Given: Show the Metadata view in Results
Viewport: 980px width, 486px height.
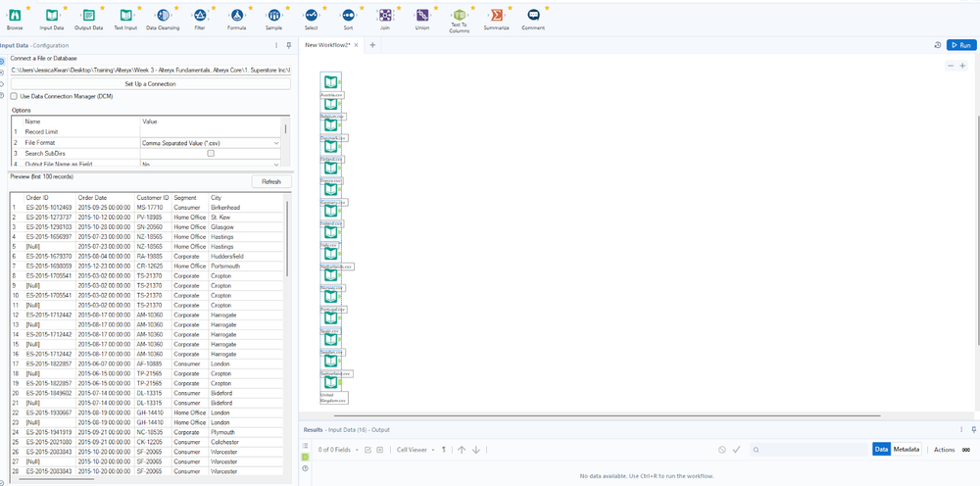Looking at the screenshot, I should (x=906, y=449).
